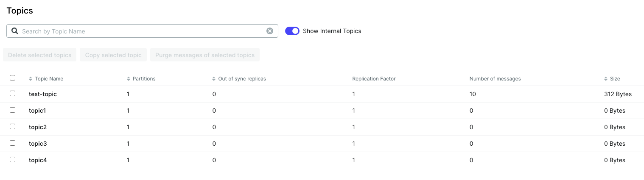Screen dimensions: 644x180
Task: Click the magnifier search icon
Action: coord(15,31)
